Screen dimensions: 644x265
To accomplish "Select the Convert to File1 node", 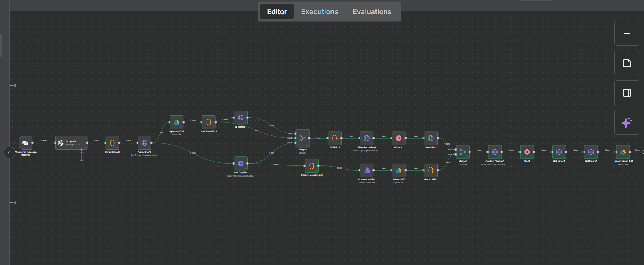I will tap(367, 170).
